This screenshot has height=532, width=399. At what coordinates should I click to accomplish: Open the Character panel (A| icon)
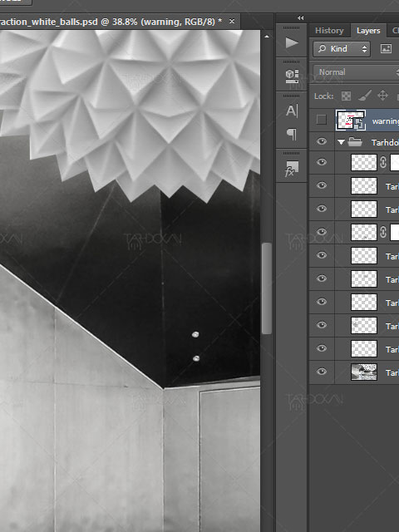[x=292, y=111]
